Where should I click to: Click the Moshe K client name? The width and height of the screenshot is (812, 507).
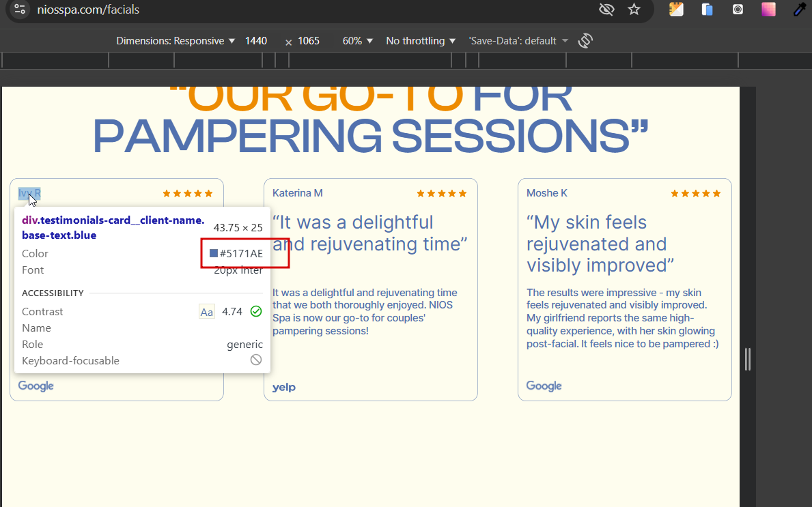tap(547, 193)
